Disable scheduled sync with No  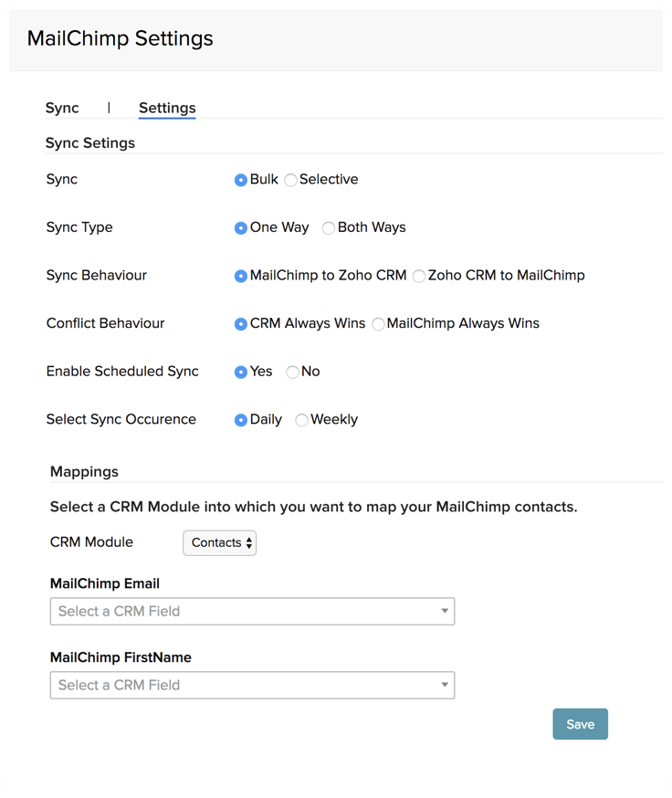(x=293, y=372)
